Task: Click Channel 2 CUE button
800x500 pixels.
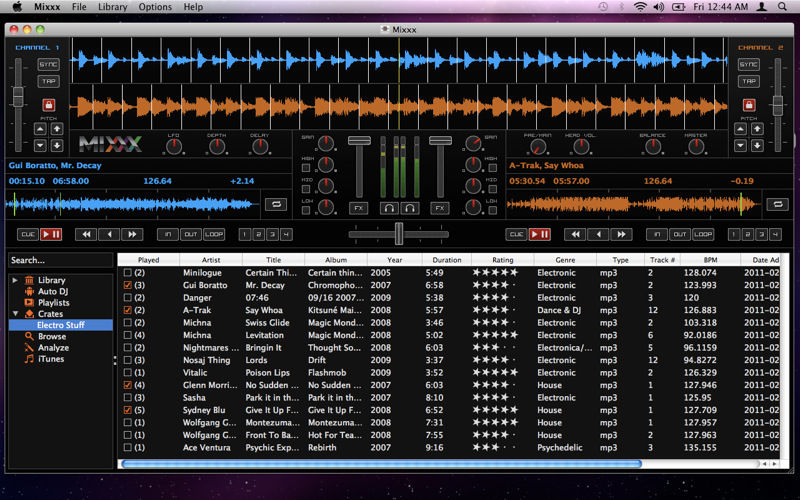Action: 517,234
